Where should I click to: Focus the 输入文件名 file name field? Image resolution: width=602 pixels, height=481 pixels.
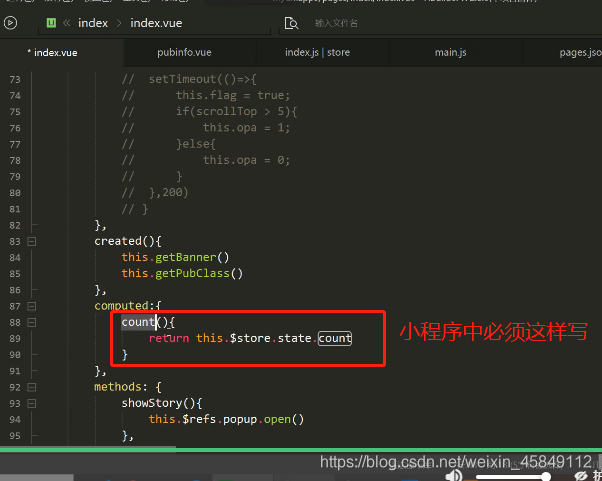tap(336, 23)
